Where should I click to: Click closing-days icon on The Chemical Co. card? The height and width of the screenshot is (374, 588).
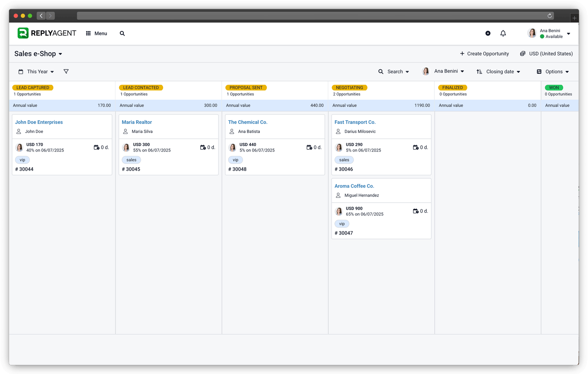tap(309, 147)
